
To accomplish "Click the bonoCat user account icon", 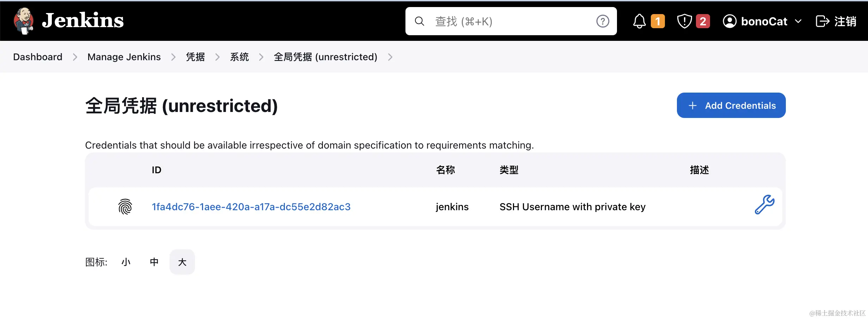I will pyautogui.click(x=731, y=21).
